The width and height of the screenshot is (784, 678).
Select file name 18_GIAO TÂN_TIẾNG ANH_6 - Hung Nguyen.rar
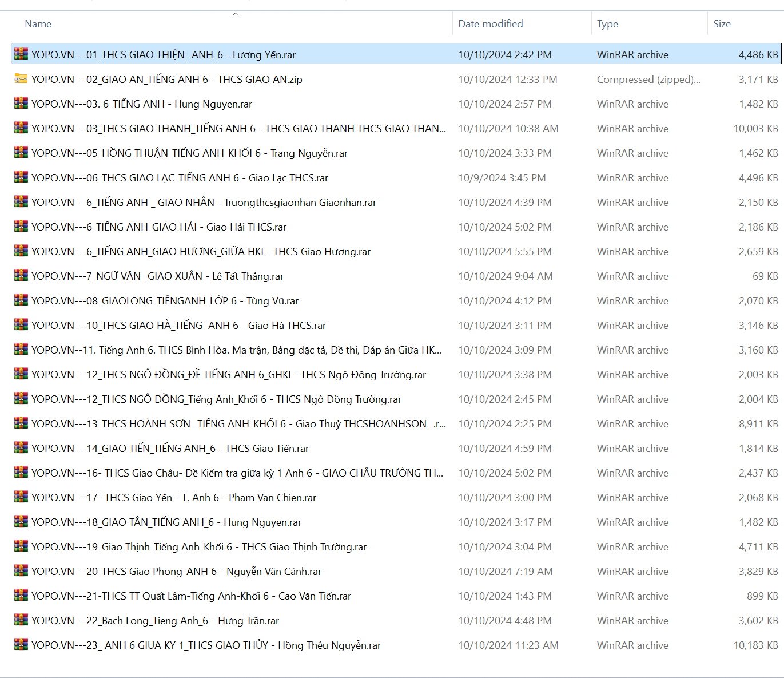pos(166,522)
